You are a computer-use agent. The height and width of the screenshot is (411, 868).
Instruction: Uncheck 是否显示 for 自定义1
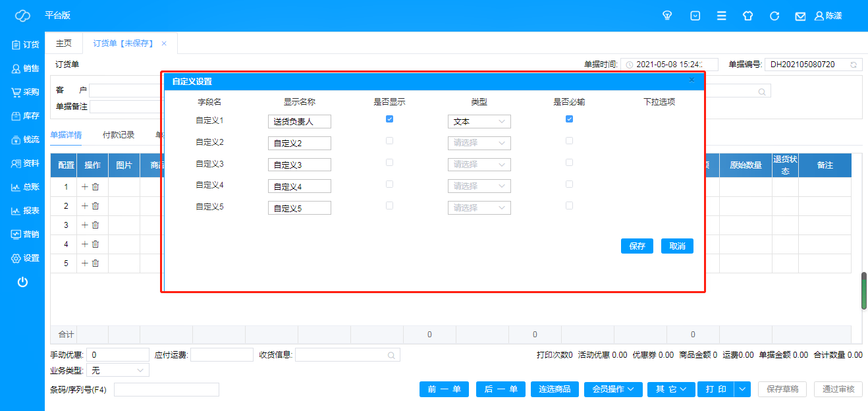pyautogui.click(x=389, y=119)
